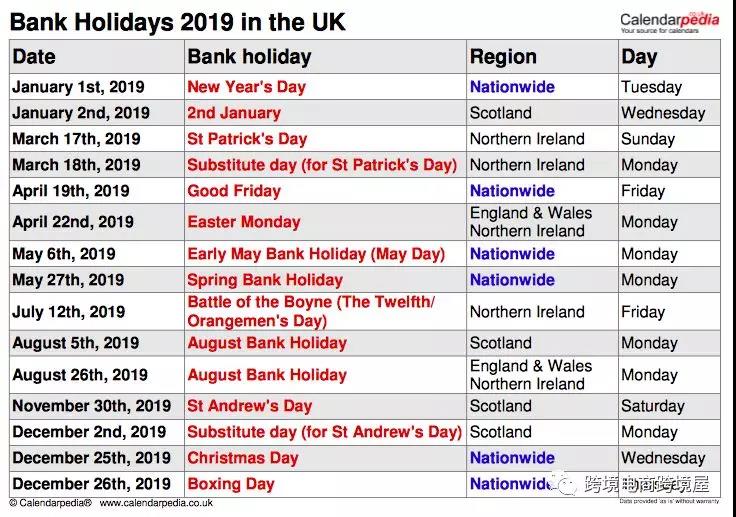Click Spring Bank Holiday text
The image size is (736, 517).
coord(265,280)
